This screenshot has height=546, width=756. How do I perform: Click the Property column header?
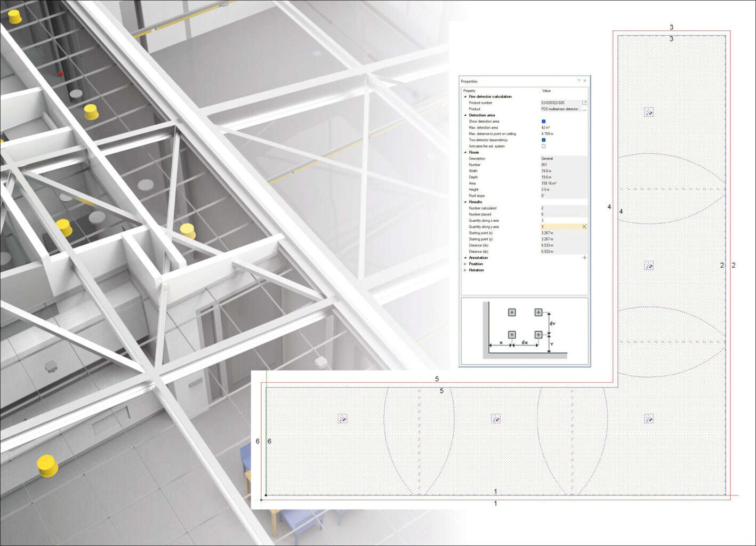pyautogui.click(x=470, y=91)
